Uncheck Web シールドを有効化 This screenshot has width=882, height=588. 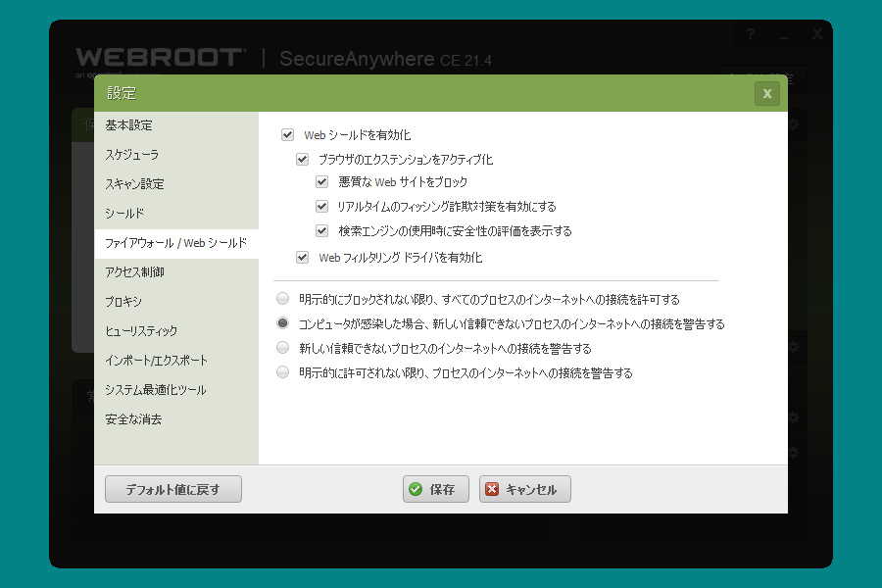tap(287, 135)
